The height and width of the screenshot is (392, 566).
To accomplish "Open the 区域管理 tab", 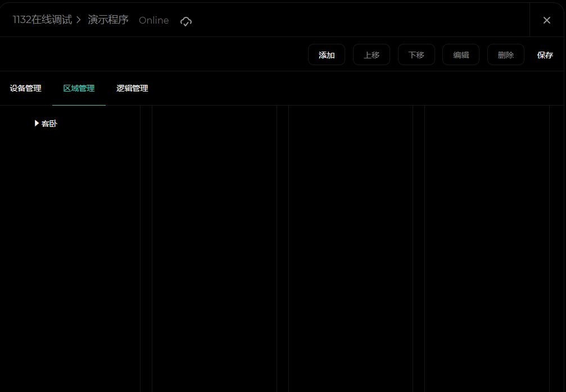I will pyautogui.click(x=79, y=88).
